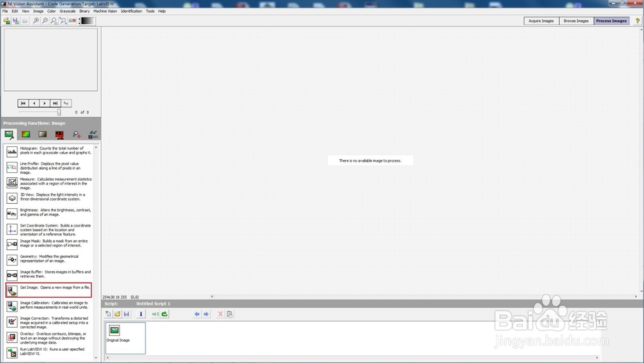Click the grayscale gradient palette swatch

click(x=88, y=21)
